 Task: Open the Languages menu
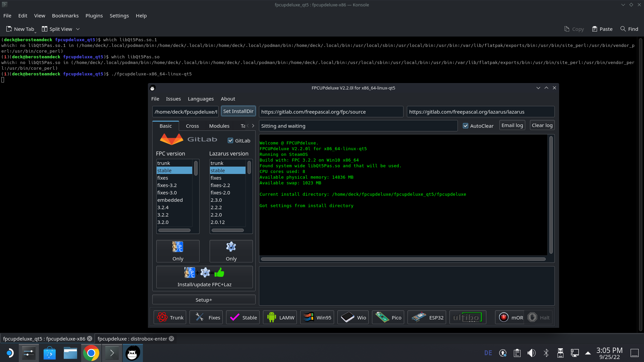pyautogui.click(x=201, y=99)
